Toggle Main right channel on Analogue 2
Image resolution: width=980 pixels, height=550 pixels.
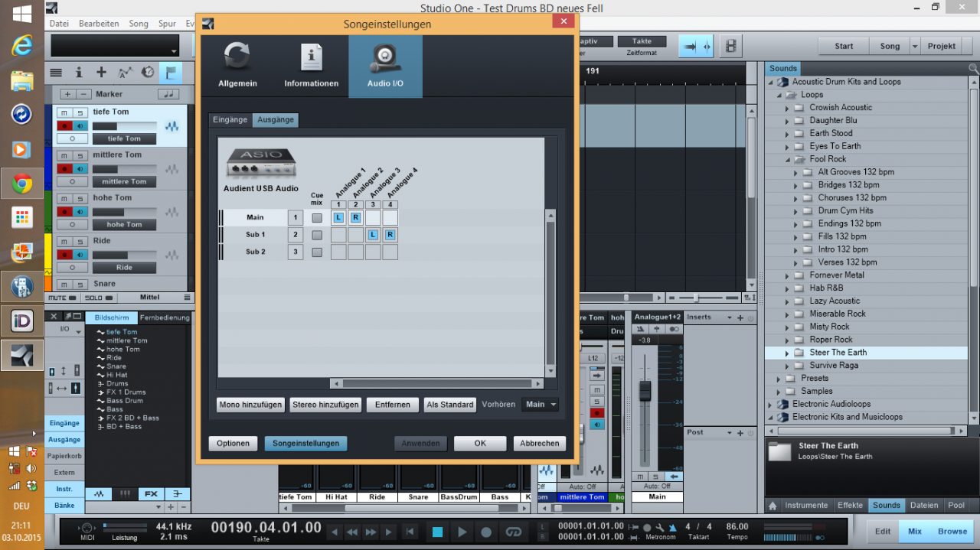[x=356, y=218]
